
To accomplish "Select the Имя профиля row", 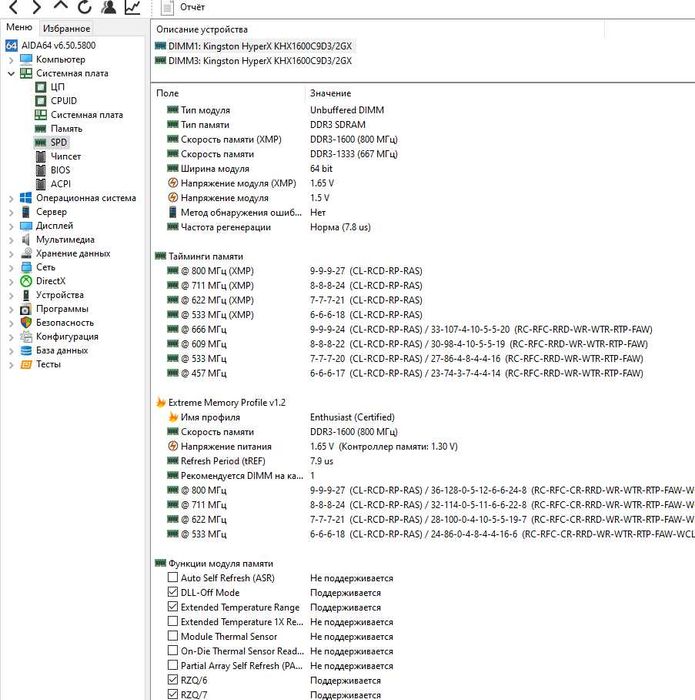I will pos(281,417).
